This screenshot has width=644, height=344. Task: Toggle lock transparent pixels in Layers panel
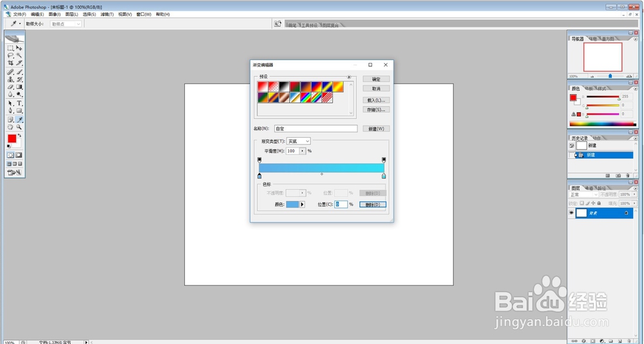582,203
